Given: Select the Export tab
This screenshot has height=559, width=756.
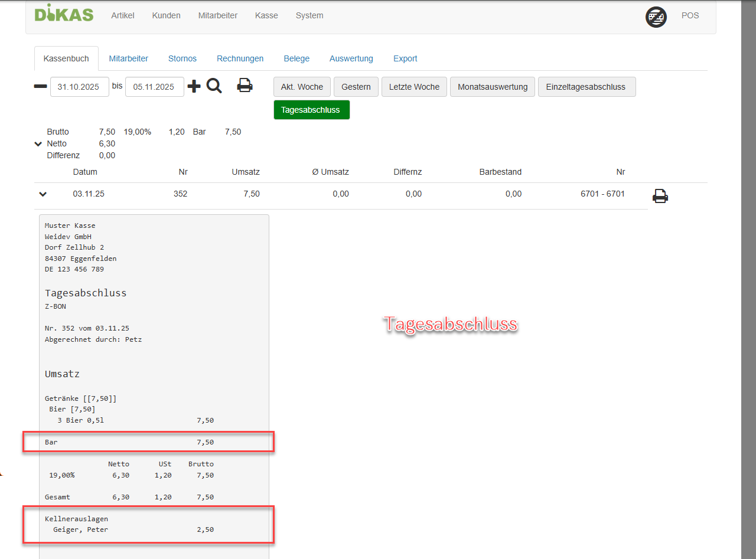Looking at the screenshot, I should click(405, 58).
